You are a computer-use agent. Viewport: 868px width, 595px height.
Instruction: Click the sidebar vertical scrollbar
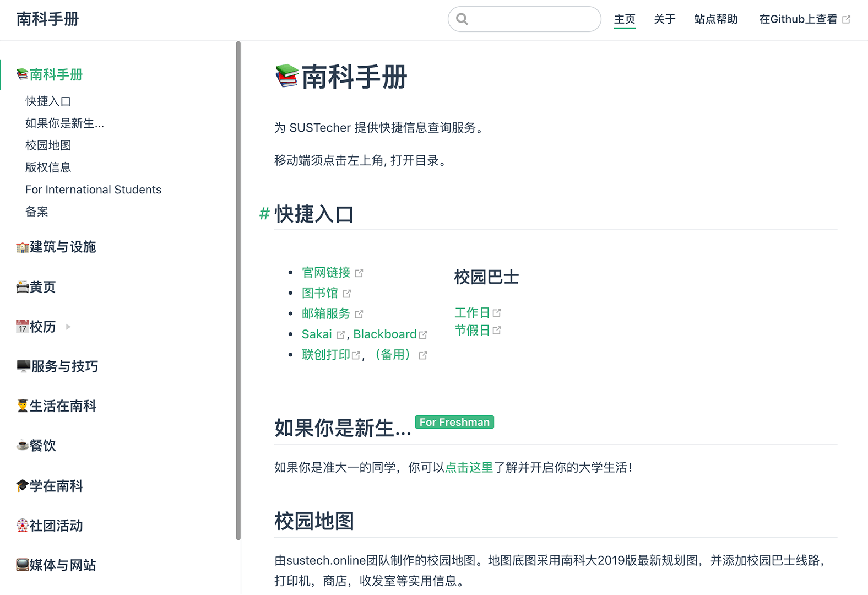[238, 291]
